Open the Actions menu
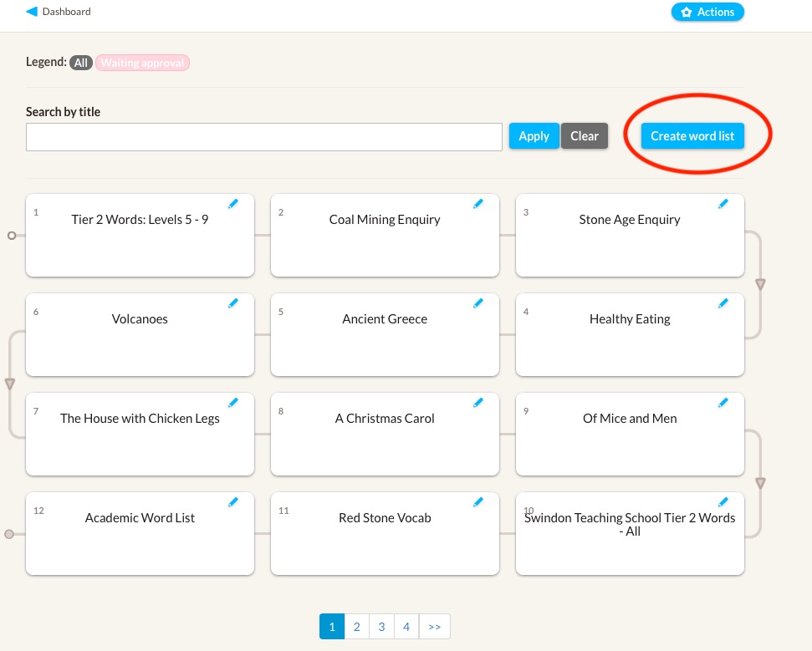 coord(707,12)
